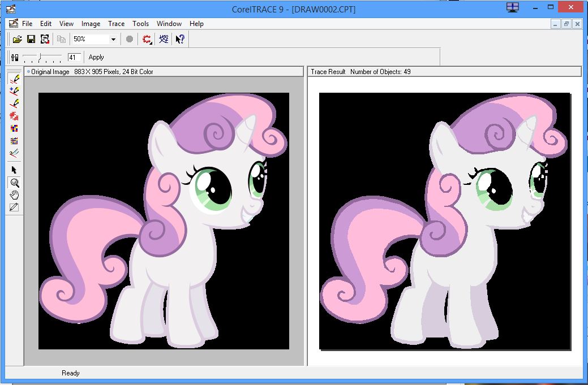
Task: Restore the inner DRAW0002.CPT document window
Action: (566, 24)
